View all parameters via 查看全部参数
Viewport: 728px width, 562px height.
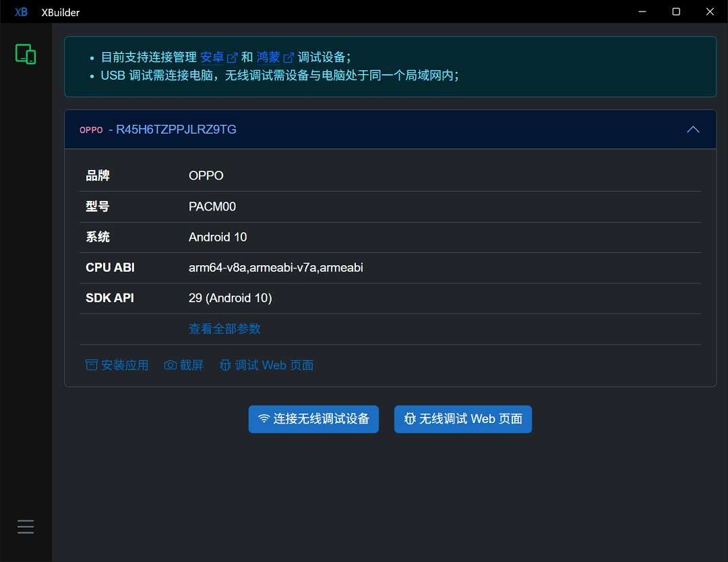pyautogui.click(x=224, y=329)
